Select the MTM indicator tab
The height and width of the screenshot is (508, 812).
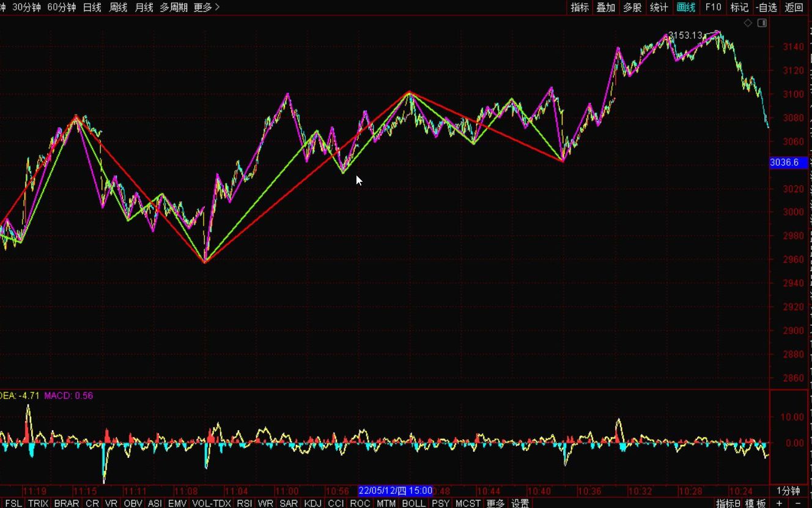pos(386,503)
